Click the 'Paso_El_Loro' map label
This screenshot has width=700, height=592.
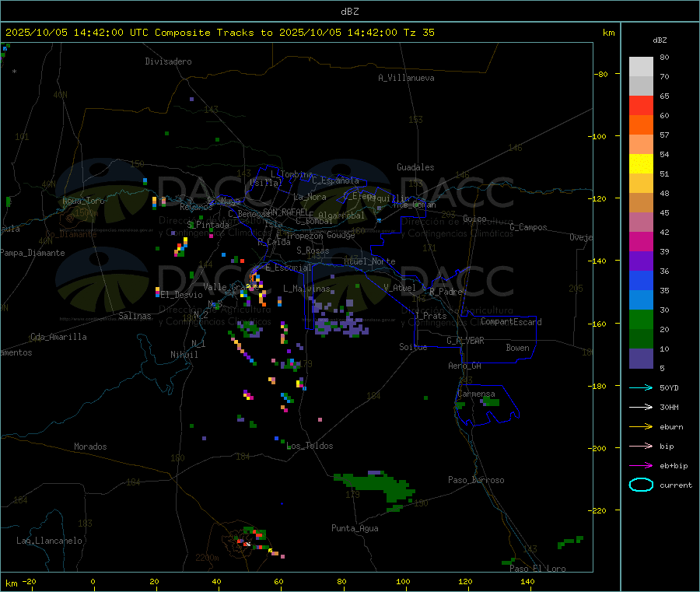tap(537, 569)
